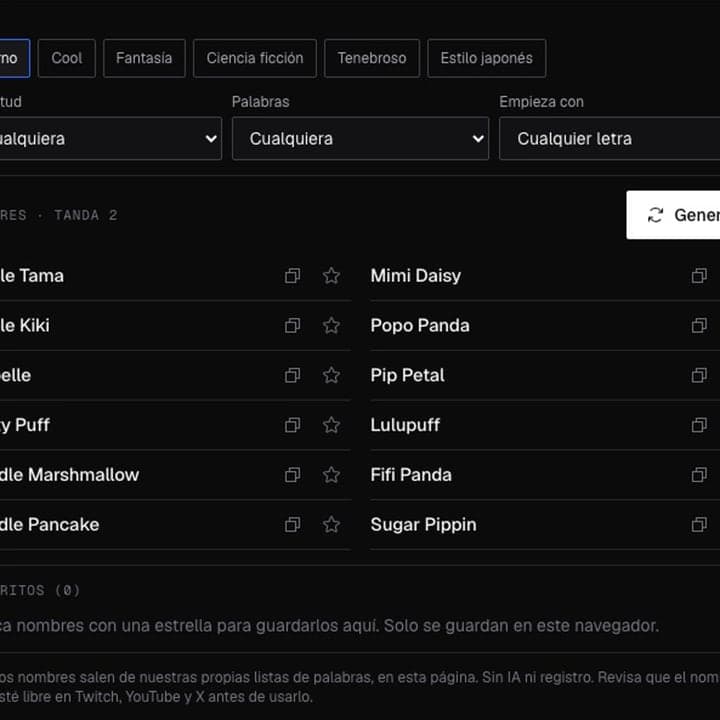Viewport: 720px width, 720px height.
Task: Open the length dropdown left of Palabras
Action: (110, 138)
